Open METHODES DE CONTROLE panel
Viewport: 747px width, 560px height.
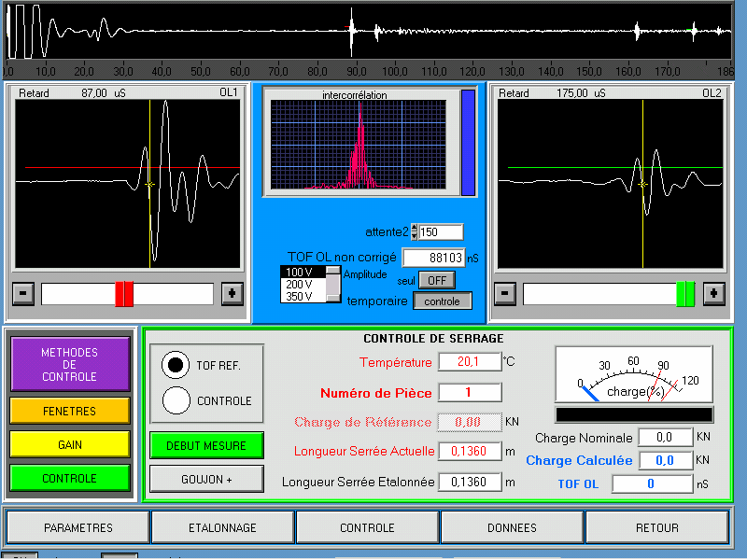click(x=69, y=365)
